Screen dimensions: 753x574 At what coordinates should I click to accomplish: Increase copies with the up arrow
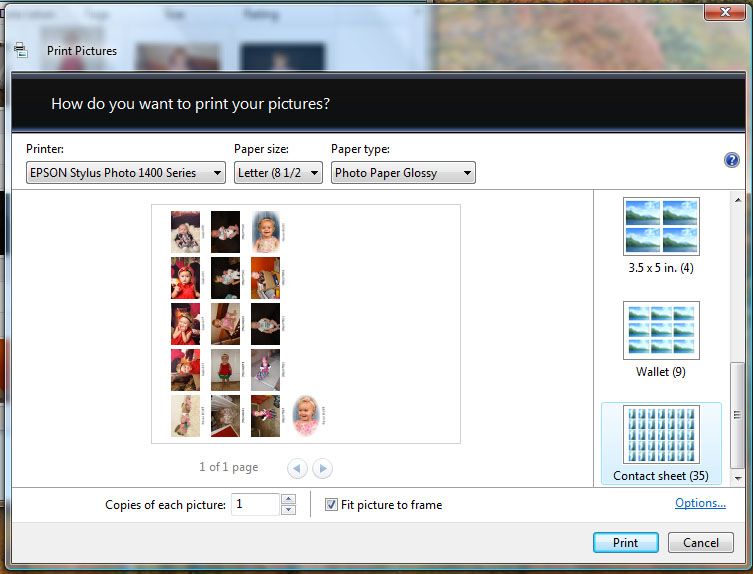tap(289, 499)
